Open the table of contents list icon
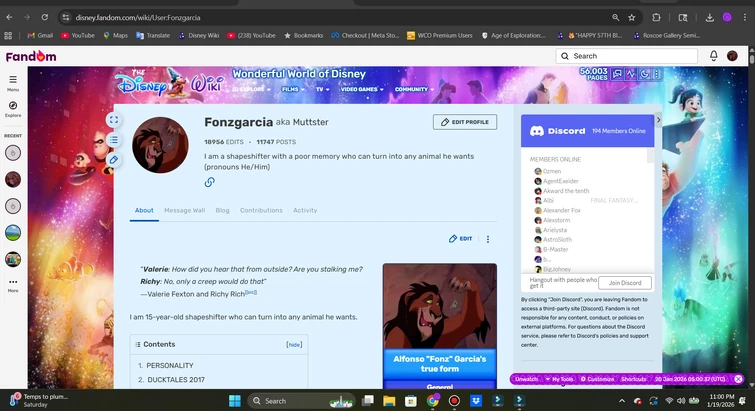The height and width of the screenshot is (411, 755). point(114,140)
